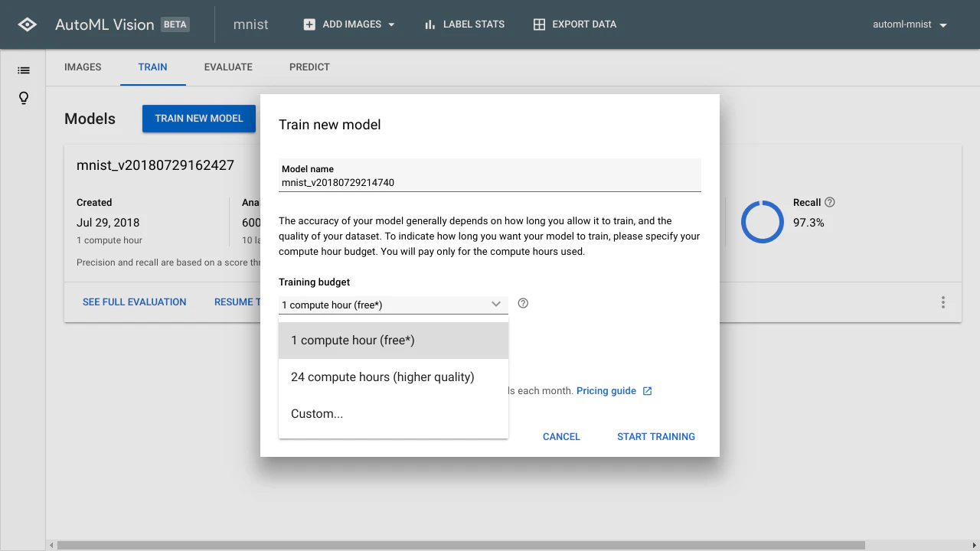This screenshot has width=980, height=551.
Task: Click the AutoML Vision logo icon
Action: (x=27, y=24)
